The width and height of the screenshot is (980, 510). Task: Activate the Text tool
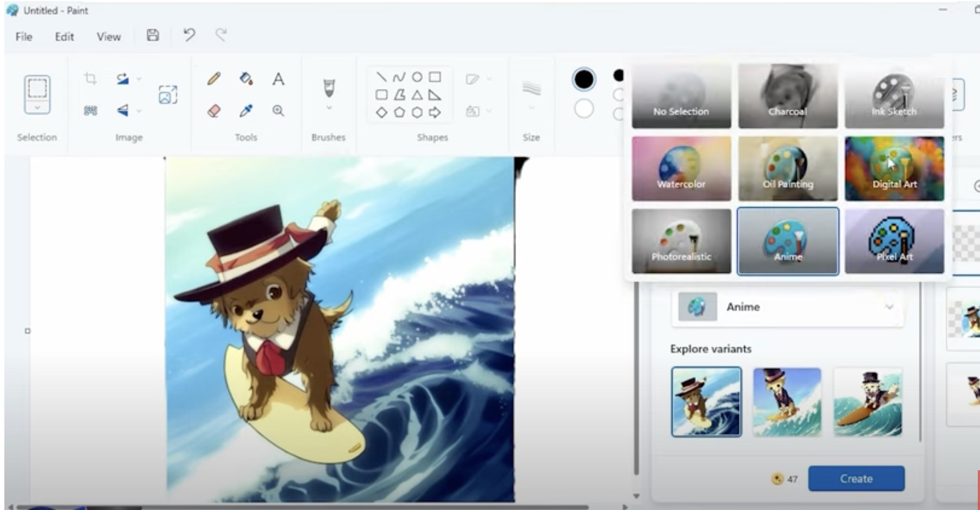point(278,79)
